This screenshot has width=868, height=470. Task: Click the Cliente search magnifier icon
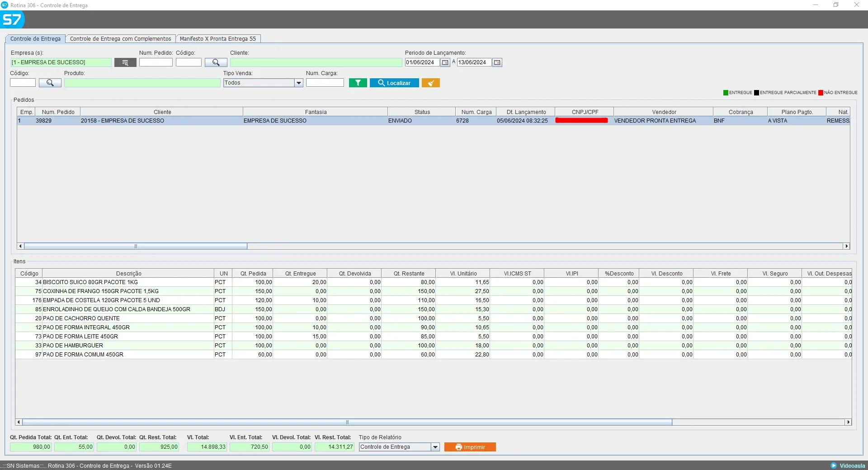tap(216, 62)
